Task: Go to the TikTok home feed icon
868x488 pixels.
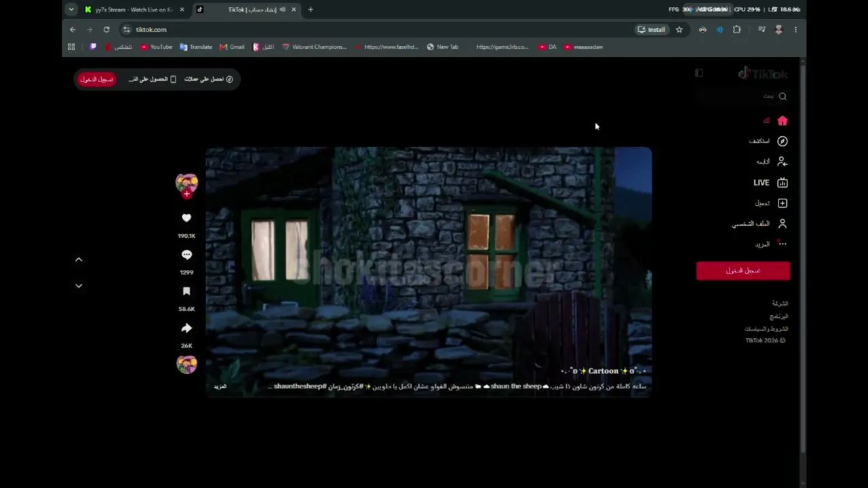Action: [x=783, y=121]
